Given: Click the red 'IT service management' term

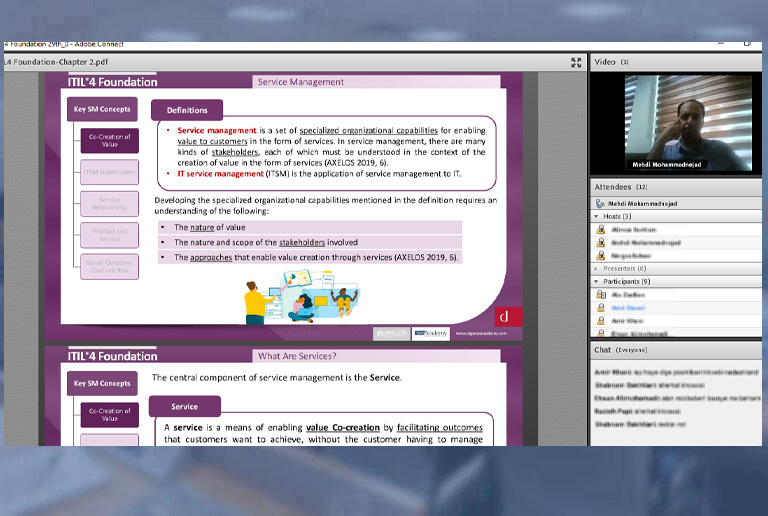Looking at the screenshot, I should point(220,173).
